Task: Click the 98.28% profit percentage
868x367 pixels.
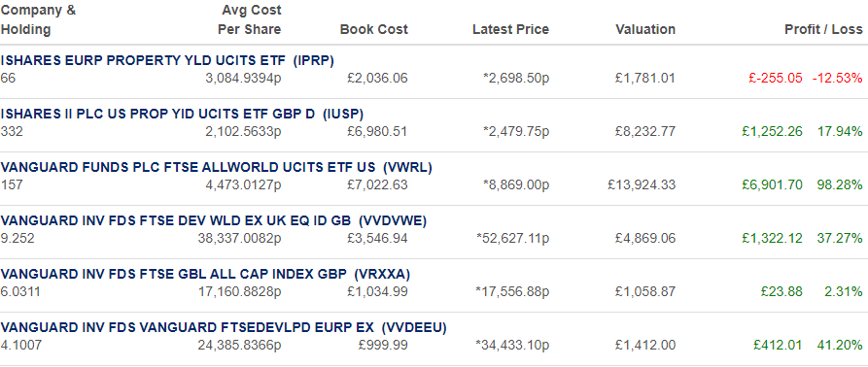Action: pyautogui.click(x=840, y=184)
